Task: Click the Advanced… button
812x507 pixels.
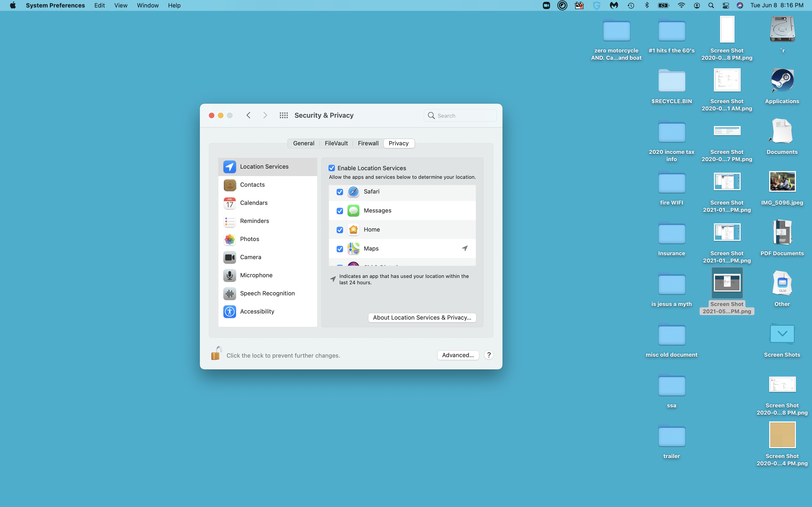Action: [458, 355]
